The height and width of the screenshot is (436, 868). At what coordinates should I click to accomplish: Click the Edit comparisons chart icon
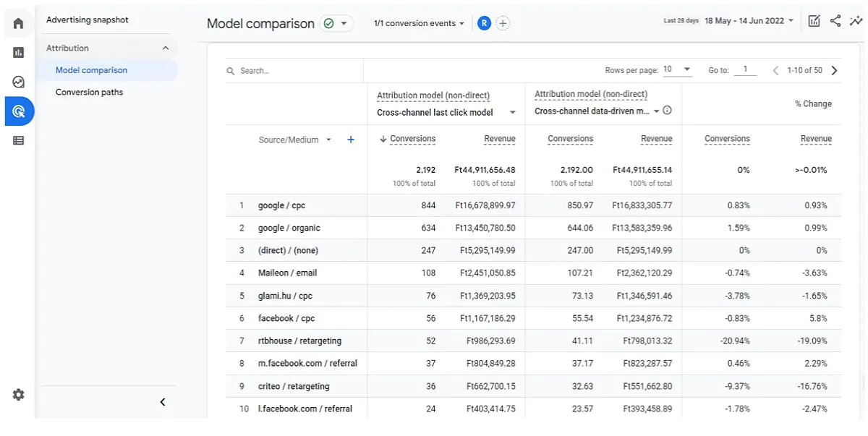point(814,21)
